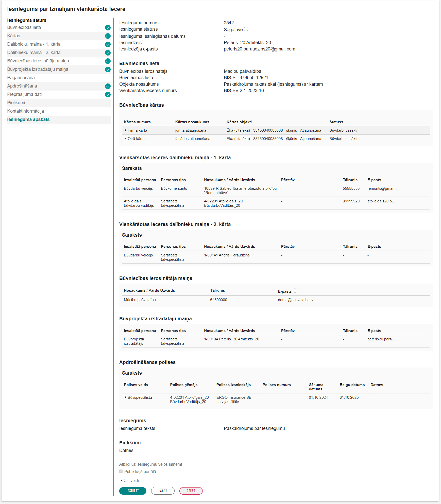Viewport: 441px width, 504px height.
Task: Click case number BIS-BL-379555-12921
Action: (x=246, y=78)
